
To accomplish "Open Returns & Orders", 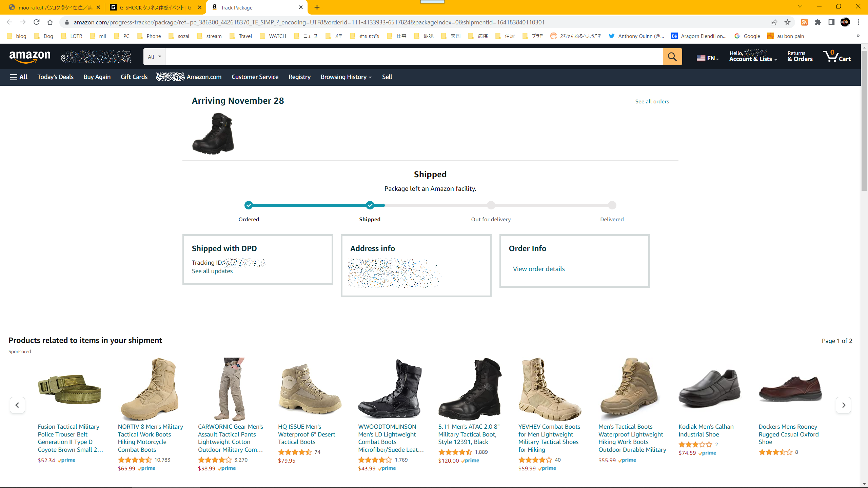I will click(x=800, y=56).
